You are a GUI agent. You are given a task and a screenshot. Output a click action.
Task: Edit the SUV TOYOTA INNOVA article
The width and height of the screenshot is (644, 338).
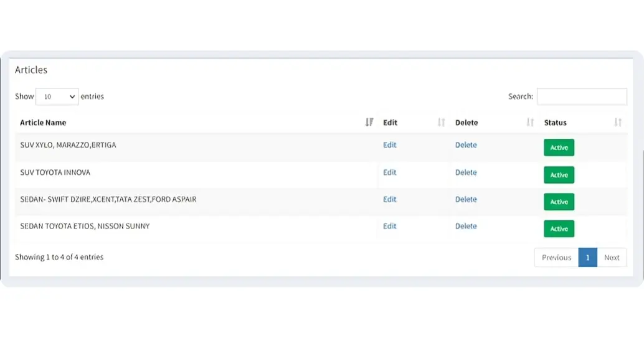pos(390,172)
